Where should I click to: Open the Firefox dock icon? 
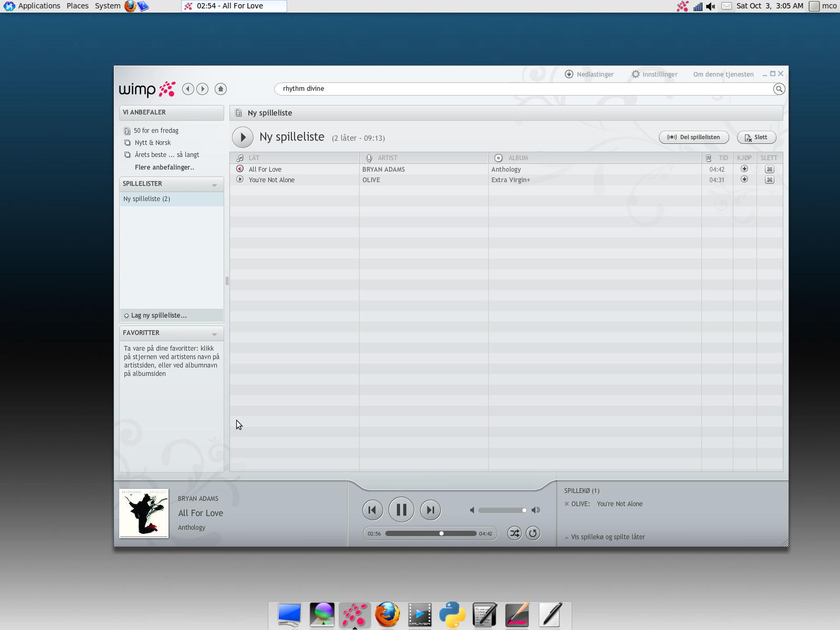[387, 615]
